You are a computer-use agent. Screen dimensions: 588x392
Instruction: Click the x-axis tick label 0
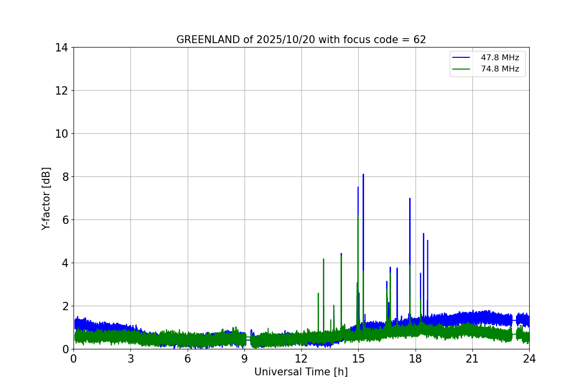click(x=73, y=359)
